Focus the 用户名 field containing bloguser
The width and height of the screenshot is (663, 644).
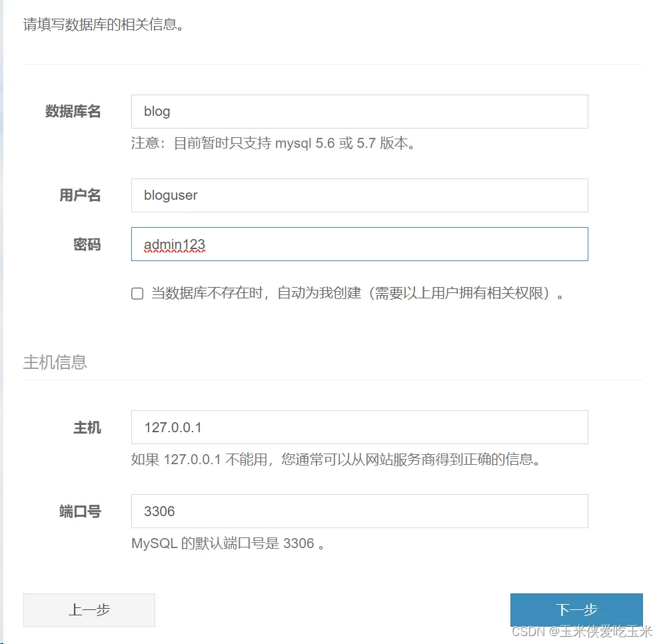click(x=359, y=195)
